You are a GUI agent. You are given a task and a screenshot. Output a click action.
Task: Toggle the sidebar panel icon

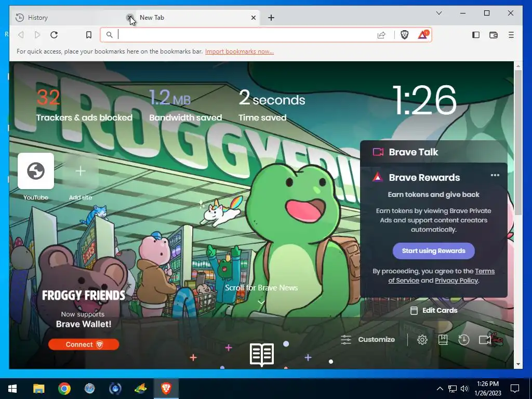click(476, 35)
